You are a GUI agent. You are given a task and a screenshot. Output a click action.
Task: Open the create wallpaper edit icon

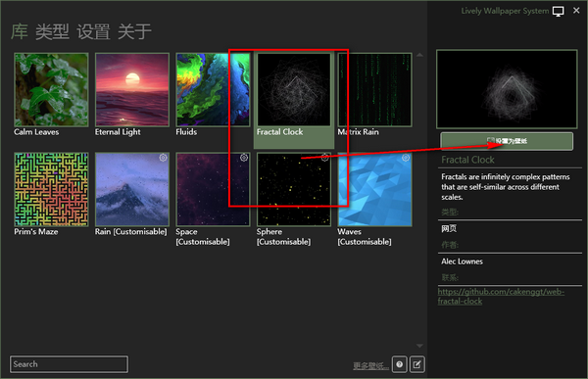(x=417, y=364)
